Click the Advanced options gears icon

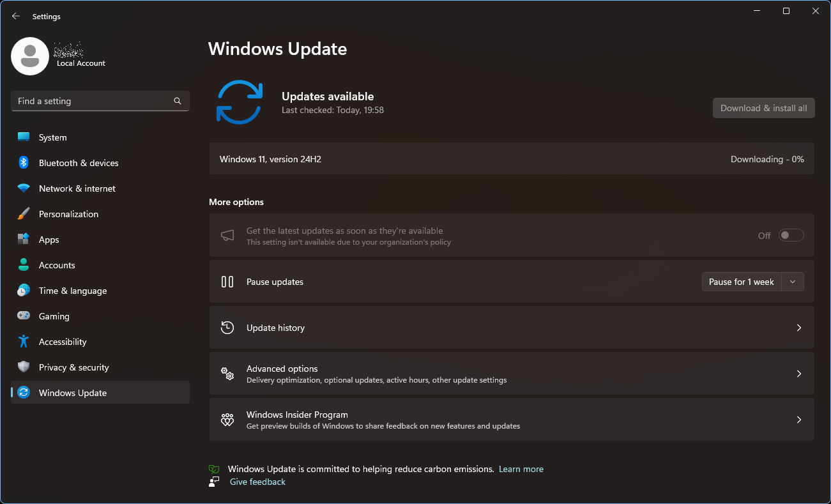coord(227,374)
